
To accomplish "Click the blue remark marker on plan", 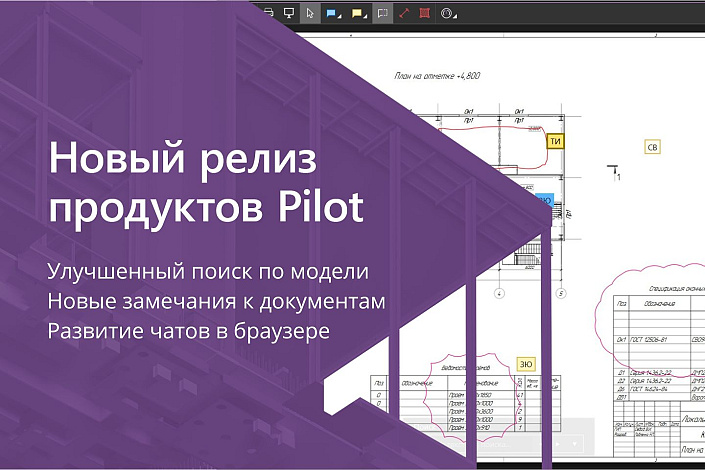I will [545, 199].
